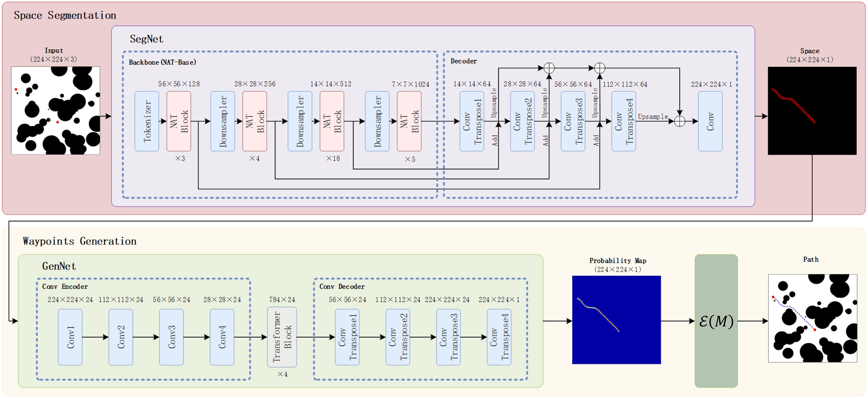Select the Conv3 encoder block
Viewport: 868px width, 398px height.
(x=171, y=337)
